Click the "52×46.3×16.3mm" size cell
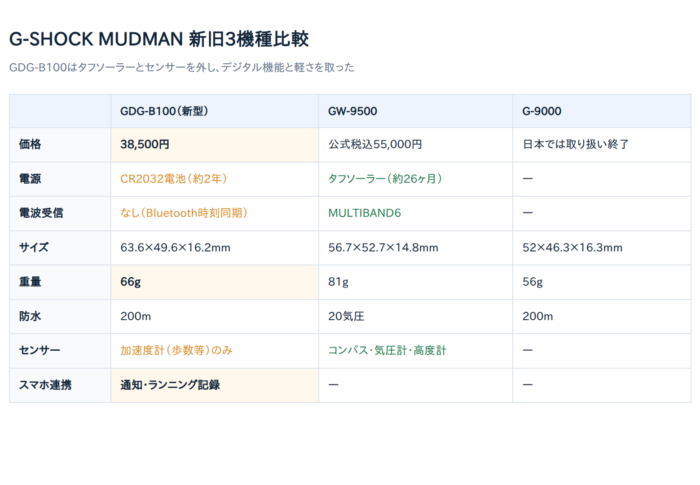This screenshot has height=485, width=700. [602, 248]
